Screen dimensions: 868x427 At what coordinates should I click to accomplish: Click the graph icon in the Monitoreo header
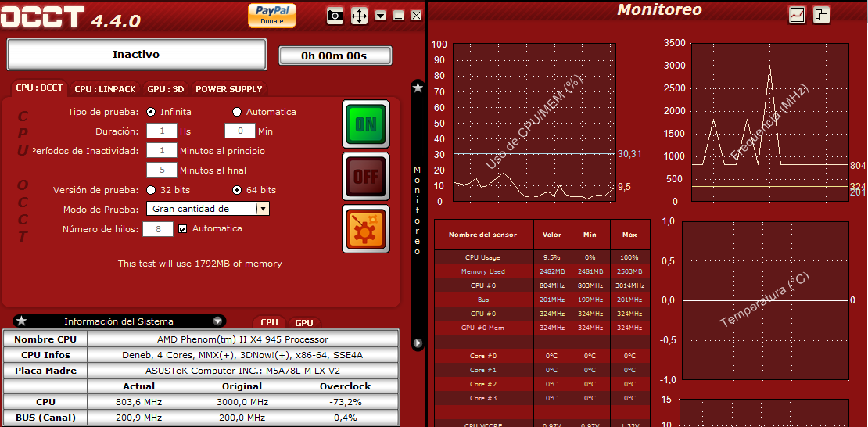tap(797, 15)
